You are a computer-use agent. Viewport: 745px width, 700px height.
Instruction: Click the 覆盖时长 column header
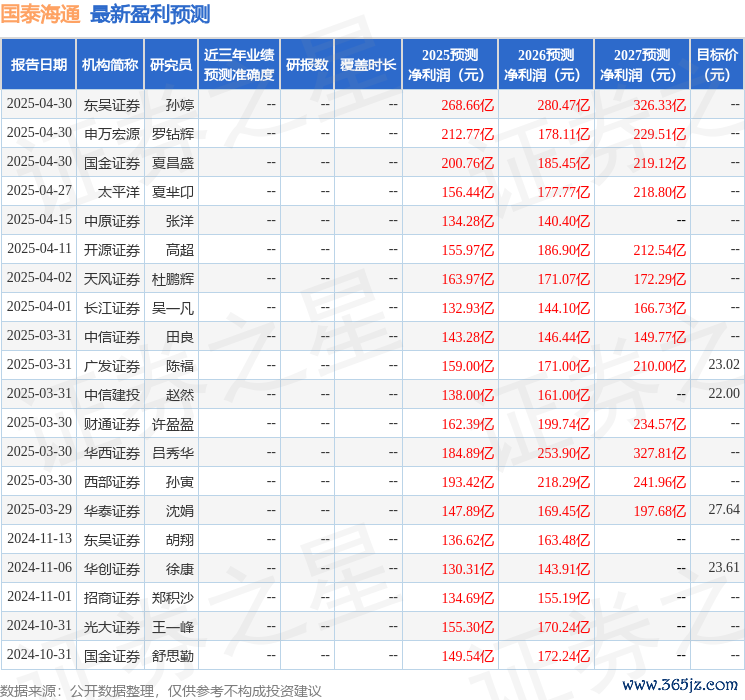point(368,64)
